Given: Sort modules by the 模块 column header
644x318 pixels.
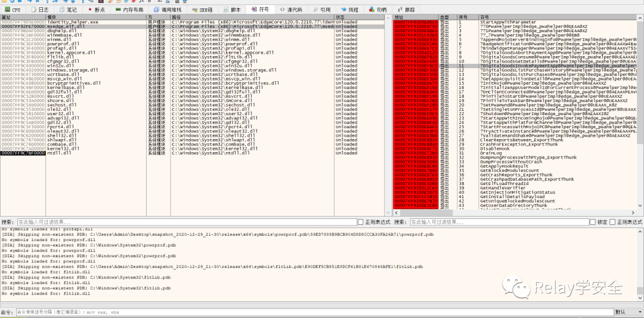Looking at the screenshot, I should point(96,17).
